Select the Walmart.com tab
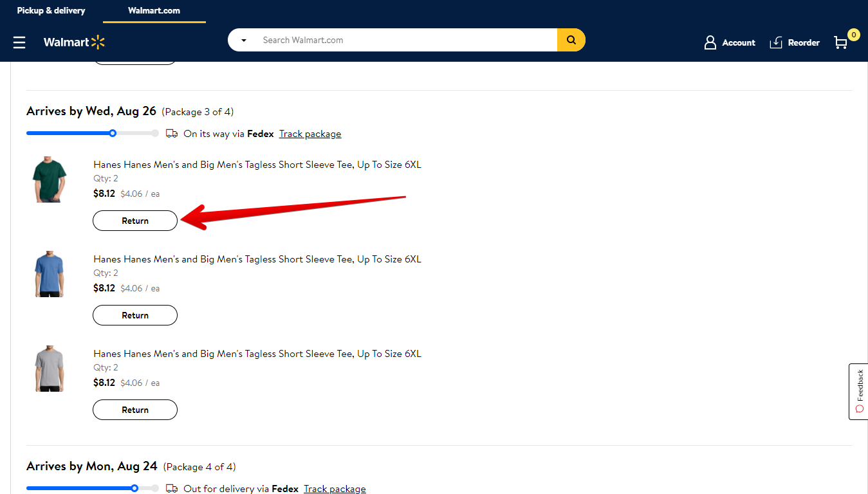Screen dimensions: 868x494 tap(154, 11)
